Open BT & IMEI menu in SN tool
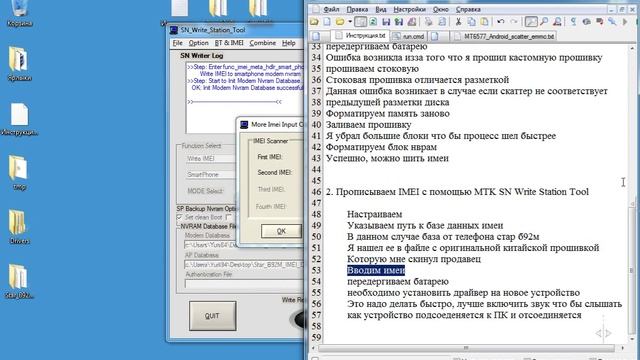Viewport: 640px width, 360px height. click(x=229, y=43)
